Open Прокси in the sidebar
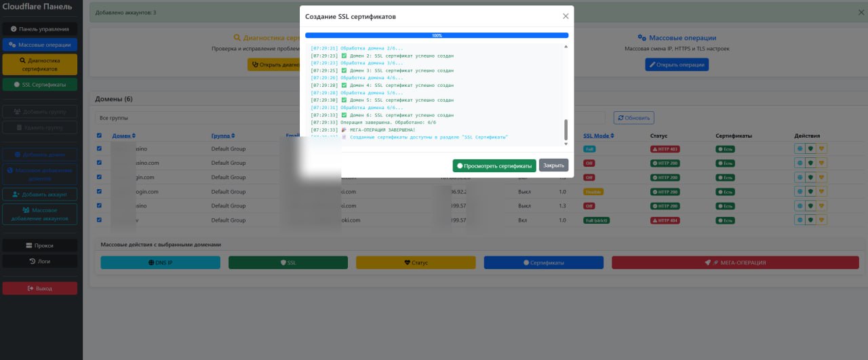868x360 pixels. [39, 245]
